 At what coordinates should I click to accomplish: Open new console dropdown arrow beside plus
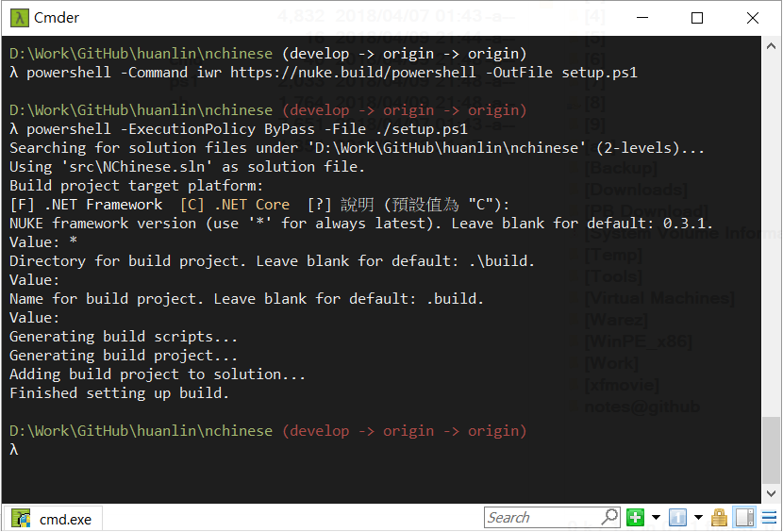[657, 518]
